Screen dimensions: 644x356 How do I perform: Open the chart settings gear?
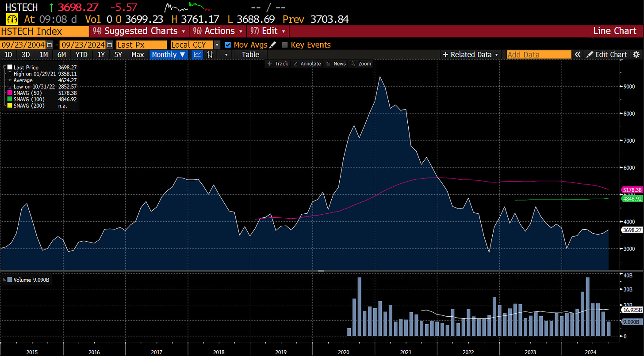click(636, 55)
